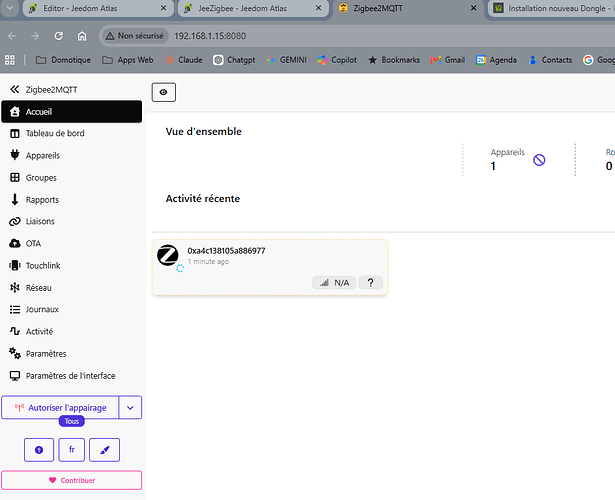
Task: Open Paramètres settings
Action: pos(72,354)
